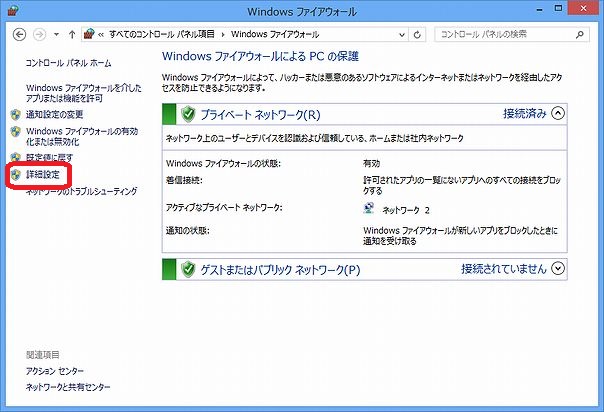Screen dimensions: 604x412
Task: Click the window title bar system icon
Action: tap(13, 10)
